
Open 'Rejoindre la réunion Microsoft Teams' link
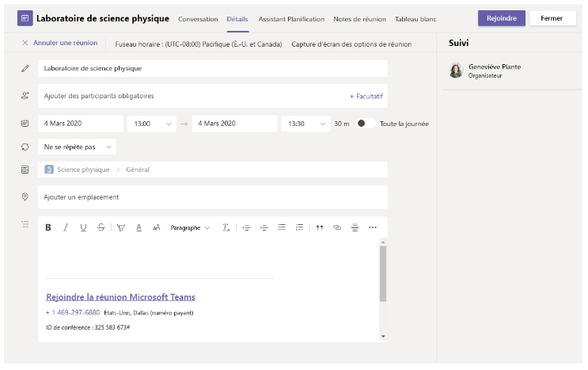coord(120,297)
